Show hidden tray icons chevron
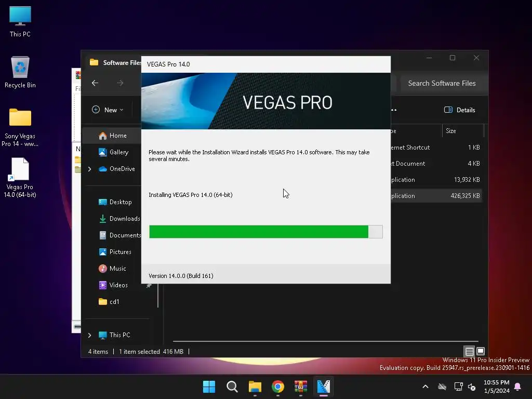 [425, 387]
